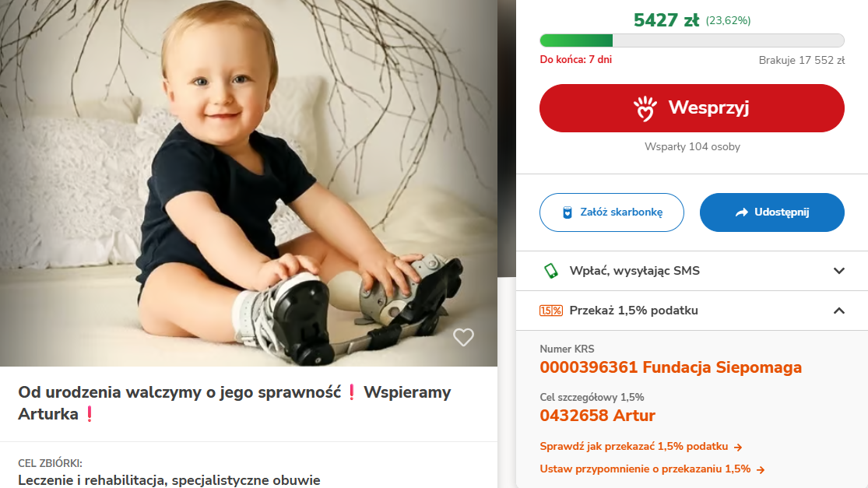The height and width of the screenshot is (488, 868).
Task: Click arrow beside Ustaw przypomnienie link
Action: 761,470
